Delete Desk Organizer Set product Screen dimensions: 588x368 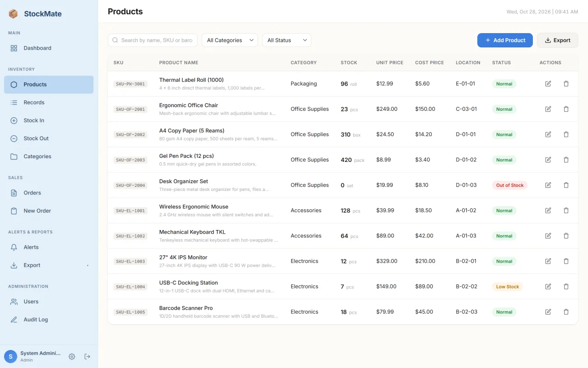click(566, 185)
